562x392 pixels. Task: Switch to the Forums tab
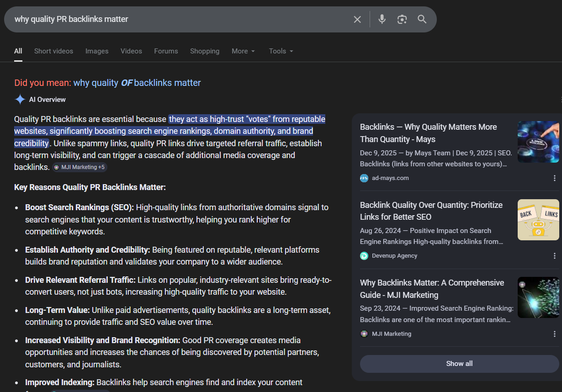(166, 51)
